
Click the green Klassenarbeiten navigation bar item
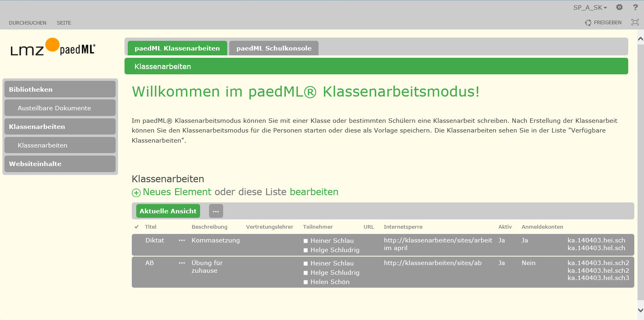[163, 66]
